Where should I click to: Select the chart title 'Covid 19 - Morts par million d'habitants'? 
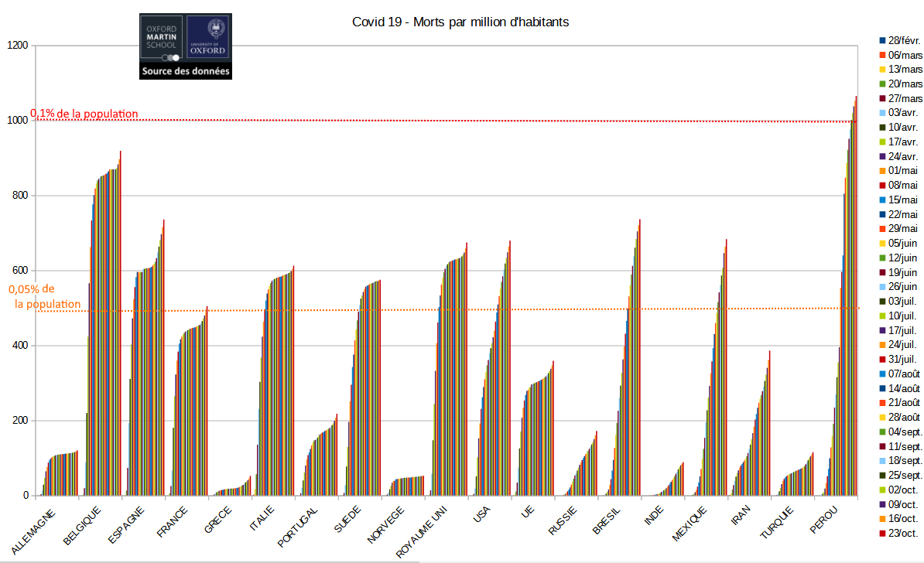pyautogui.click(x=460, y=22)
